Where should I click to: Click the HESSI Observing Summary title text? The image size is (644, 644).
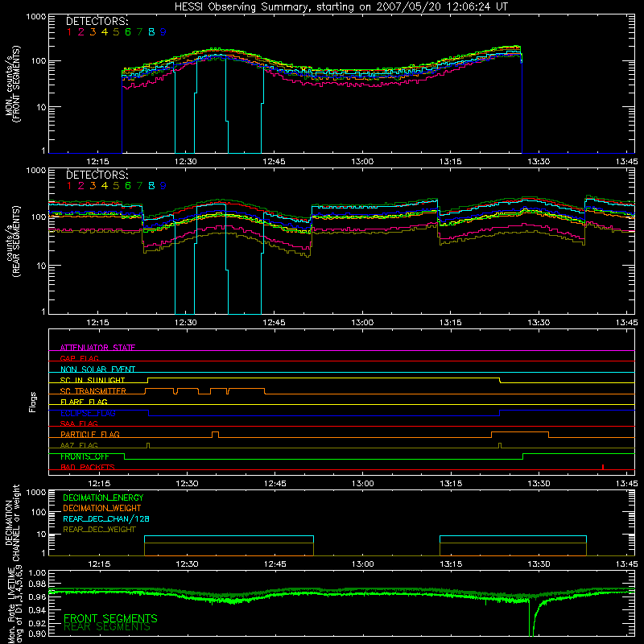tap(341, 6)
